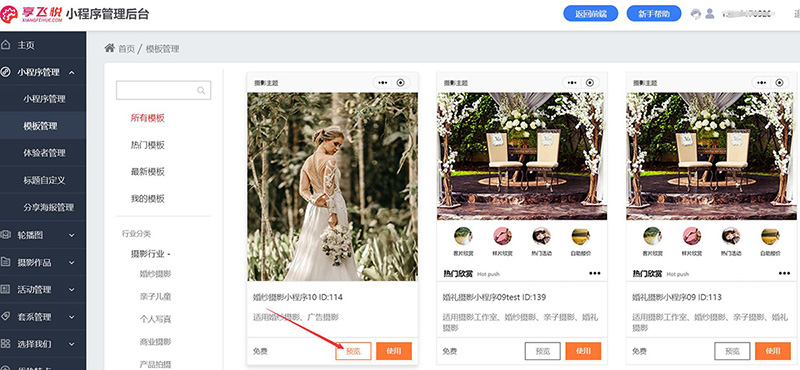
Task: Preview the 婚礼摄影小程序09 ID:113 template
Action: pyautogui.click(x=732, y=351)
